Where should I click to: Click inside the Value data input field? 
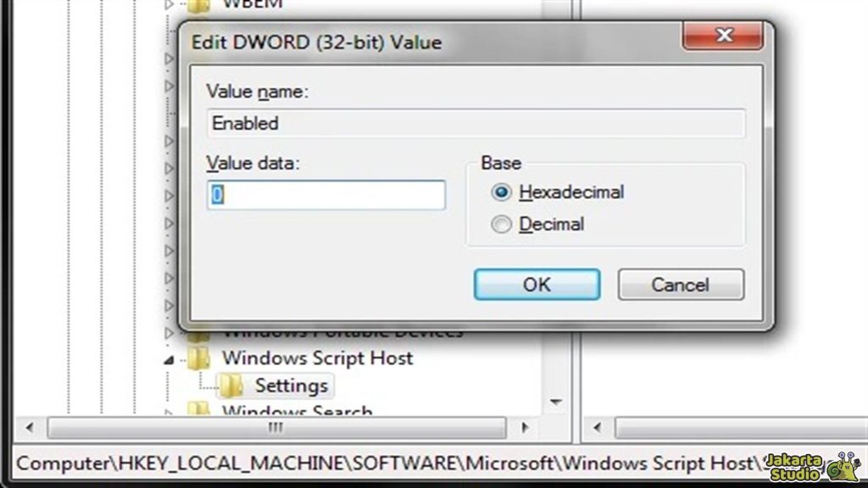tap(325, 195)
